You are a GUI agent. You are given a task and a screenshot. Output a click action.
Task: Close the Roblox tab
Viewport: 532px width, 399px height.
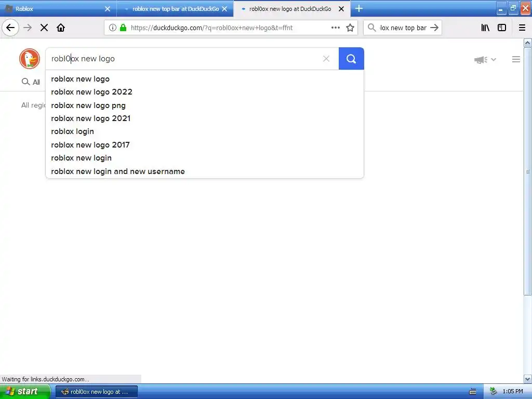click(x=108, y=9)
